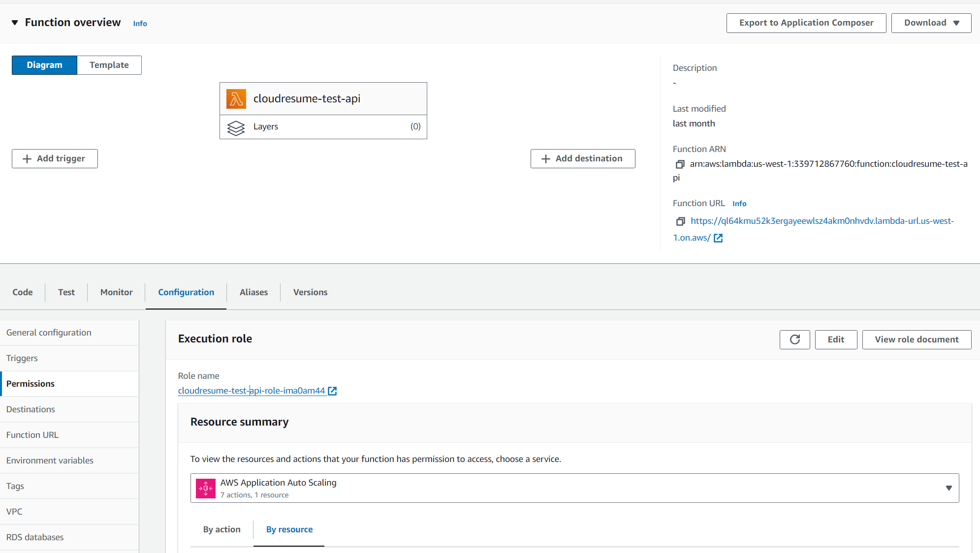Viewport: 980px width, 553px height.
Task: Open the Layers row in diagram
Action: click(323, 127)
